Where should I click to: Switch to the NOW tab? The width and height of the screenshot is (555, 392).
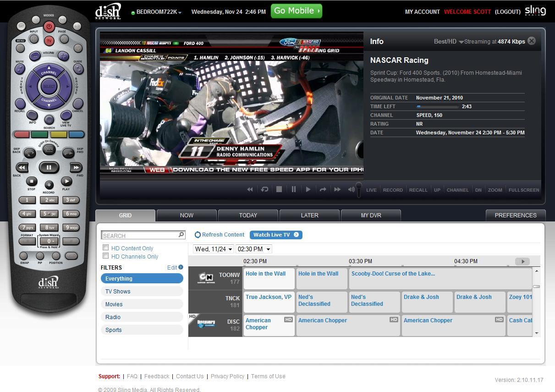[x=187, y=215]
